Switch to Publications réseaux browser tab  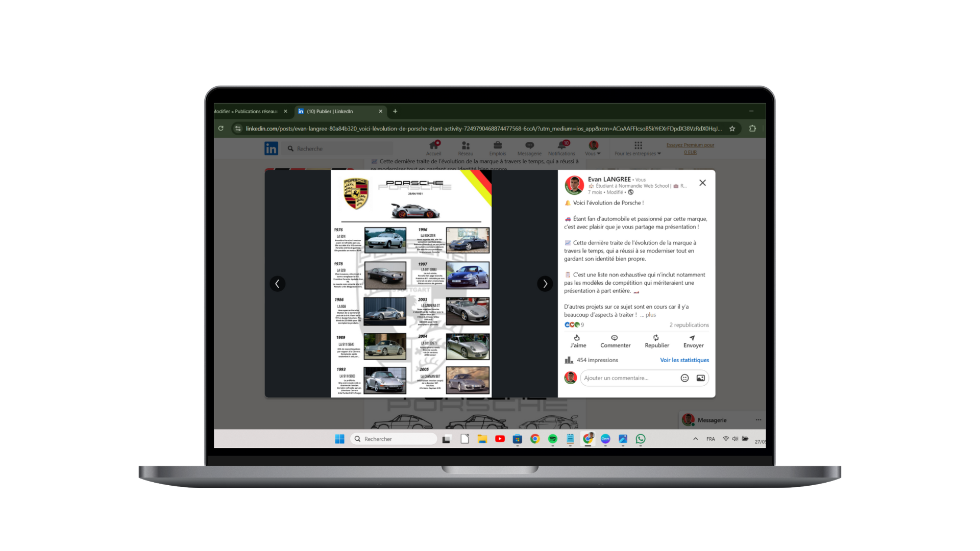point(246,111)
